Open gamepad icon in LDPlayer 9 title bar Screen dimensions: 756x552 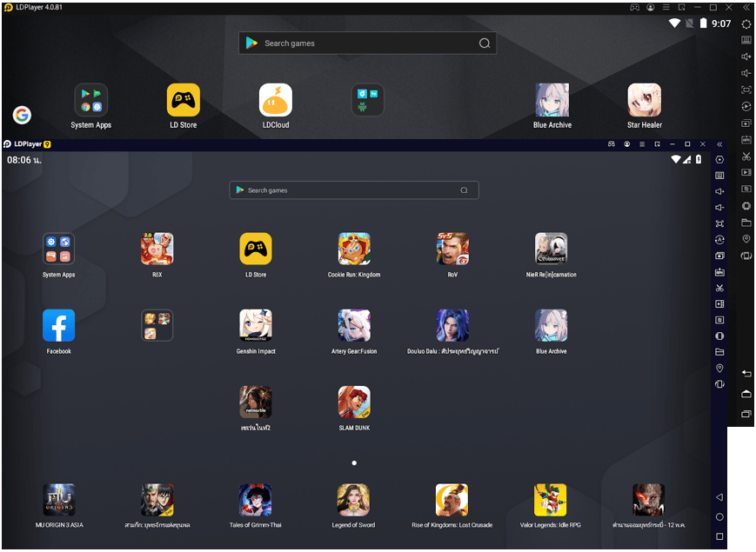[x=612, y=144]
